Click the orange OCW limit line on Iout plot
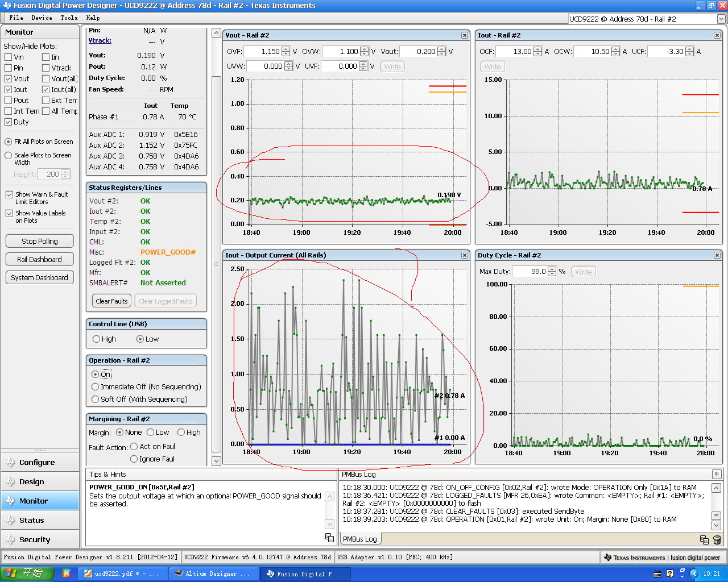 pyautogui.click(x=700, y=113)
